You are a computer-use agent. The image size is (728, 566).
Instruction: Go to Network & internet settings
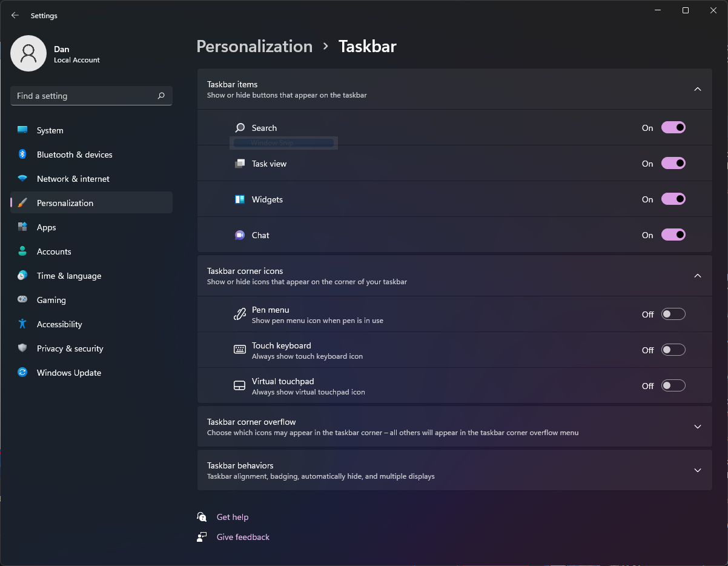tap(73, 179)
